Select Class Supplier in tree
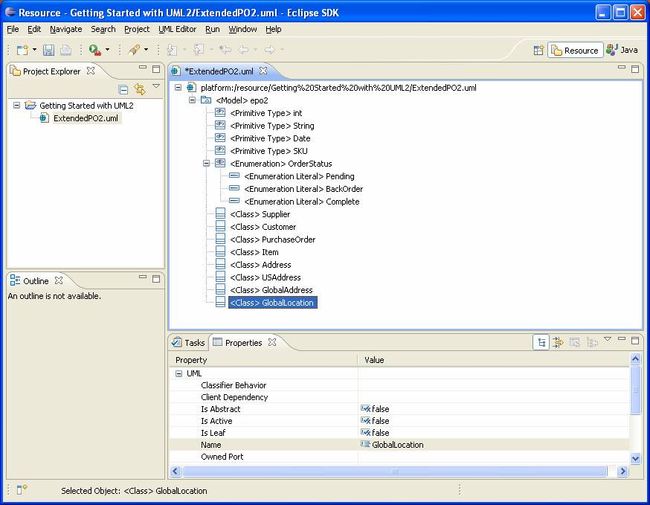Screen dimensions: 650x505 coord(260,214)
